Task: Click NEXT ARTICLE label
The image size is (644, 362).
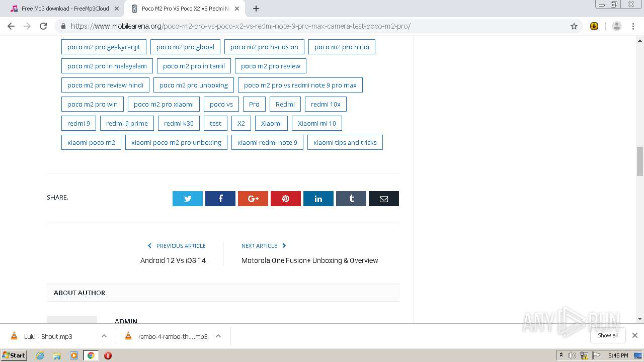Action: 259,246
